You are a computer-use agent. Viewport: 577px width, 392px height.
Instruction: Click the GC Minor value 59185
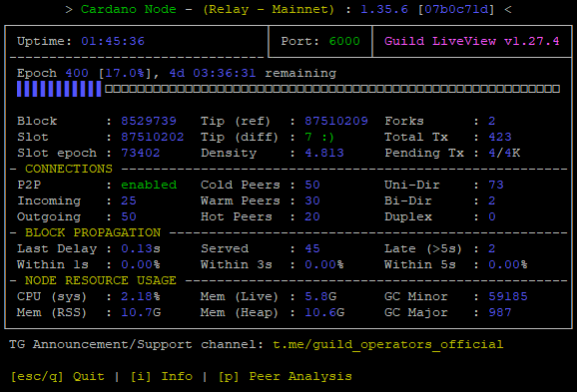pyautogui.click(x=508, y=296)
